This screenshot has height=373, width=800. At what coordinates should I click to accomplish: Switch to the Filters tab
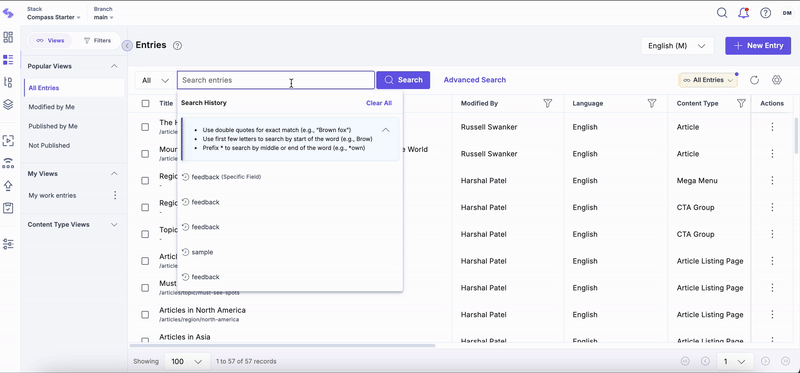97,40
